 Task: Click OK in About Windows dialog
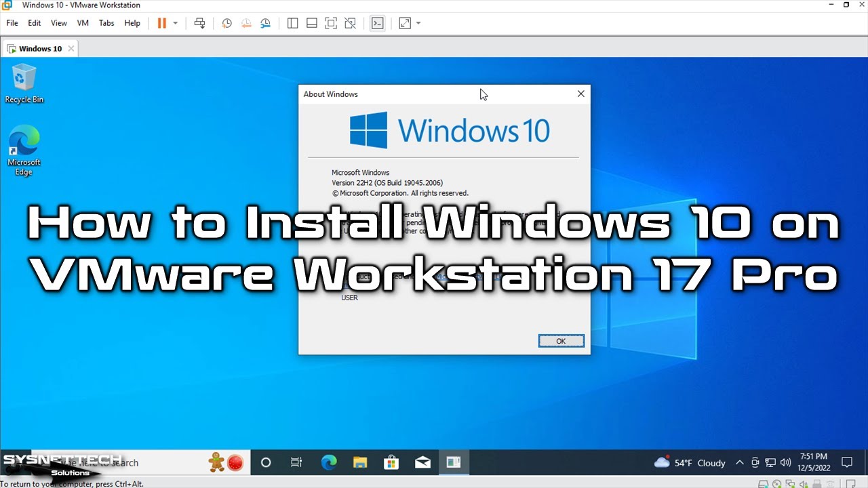pos(561,341)
